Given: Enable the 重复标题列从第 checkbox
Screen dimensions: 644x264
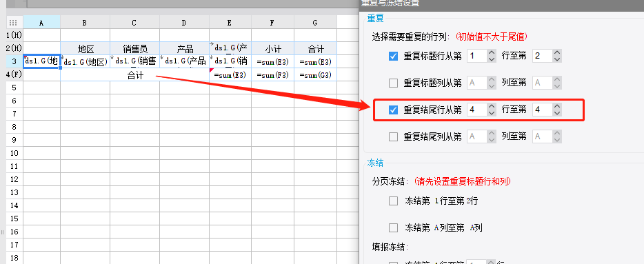Looking at the screenshot, I should click(x=394, y=83).
